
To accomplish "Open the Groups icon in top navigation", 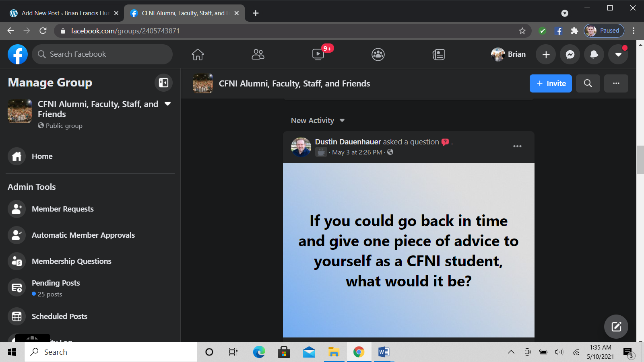I will point(378,54).
